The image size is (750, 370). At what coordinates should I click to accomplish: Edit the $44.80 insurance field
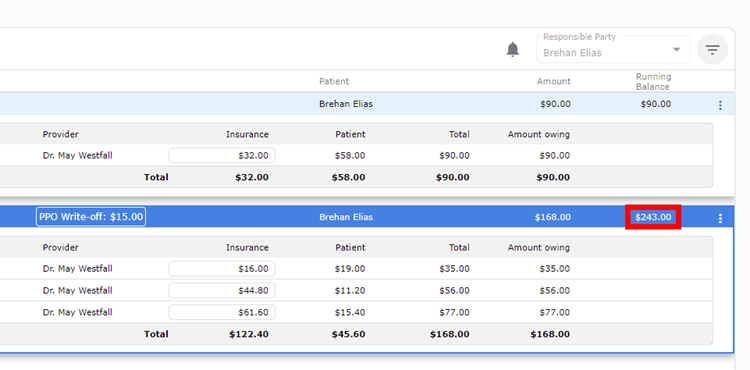(x=222, y=290)
